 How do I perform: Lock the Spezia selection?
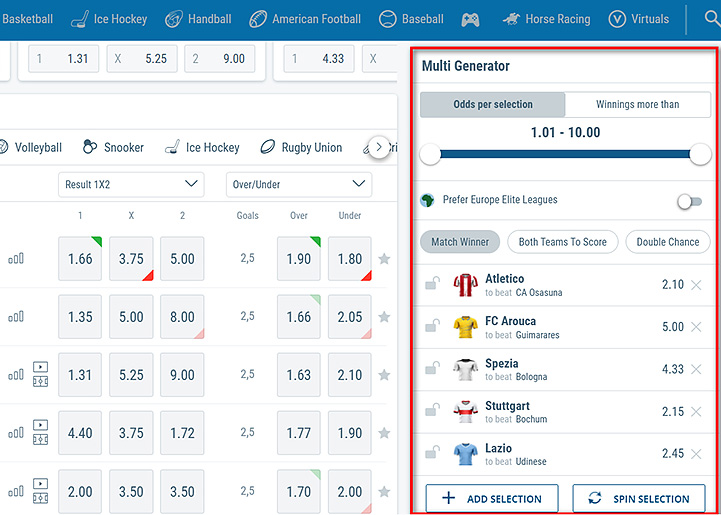pyautogui.click(x=432, y=369)
